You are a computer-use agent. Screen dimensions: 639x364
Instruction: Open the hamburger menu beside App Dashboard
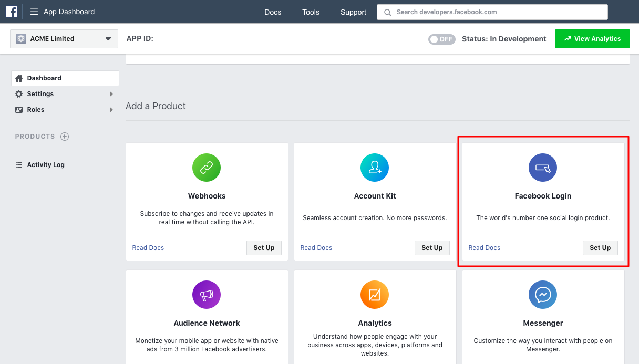click(34, 12)
